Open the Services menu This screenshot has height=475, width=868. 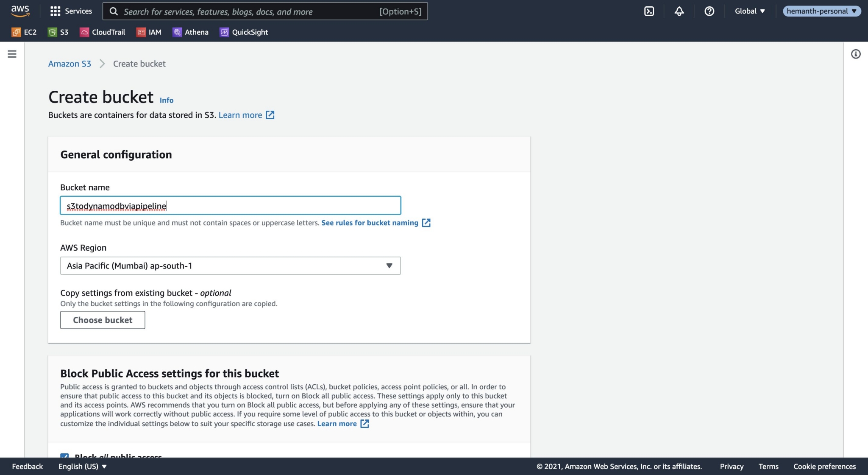pyautogui.click(x=71, y=11)
